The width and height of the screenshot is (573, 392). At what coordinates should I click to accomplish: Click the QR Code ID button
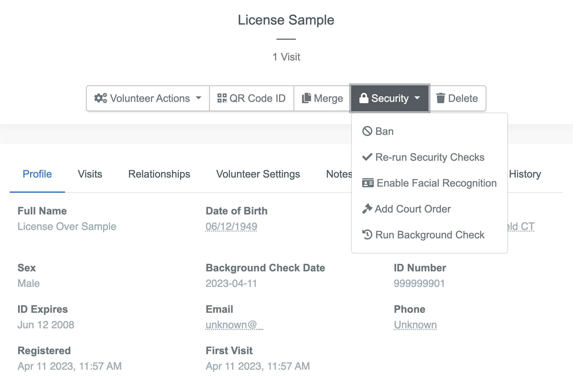pyautogui.click(x=252, y=98)
